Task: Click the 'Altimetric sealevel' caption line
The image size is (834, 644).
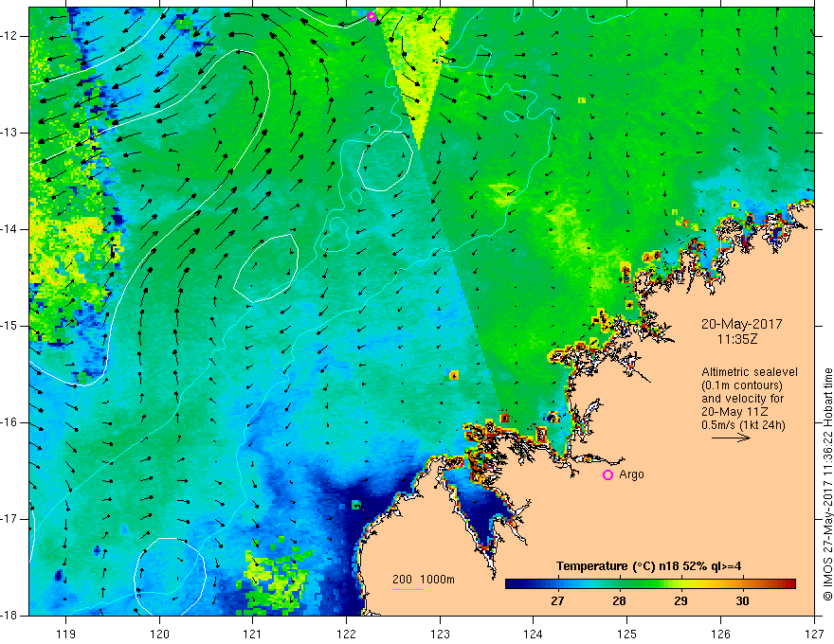Action: click(750, 372)
